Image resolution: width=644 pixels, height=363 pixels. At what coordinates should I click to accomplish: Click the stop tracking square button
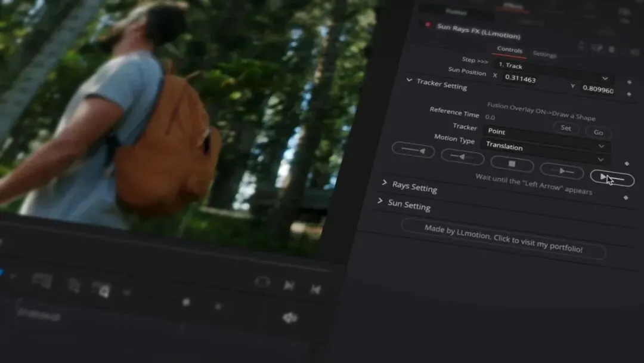(x=512, y=164)
